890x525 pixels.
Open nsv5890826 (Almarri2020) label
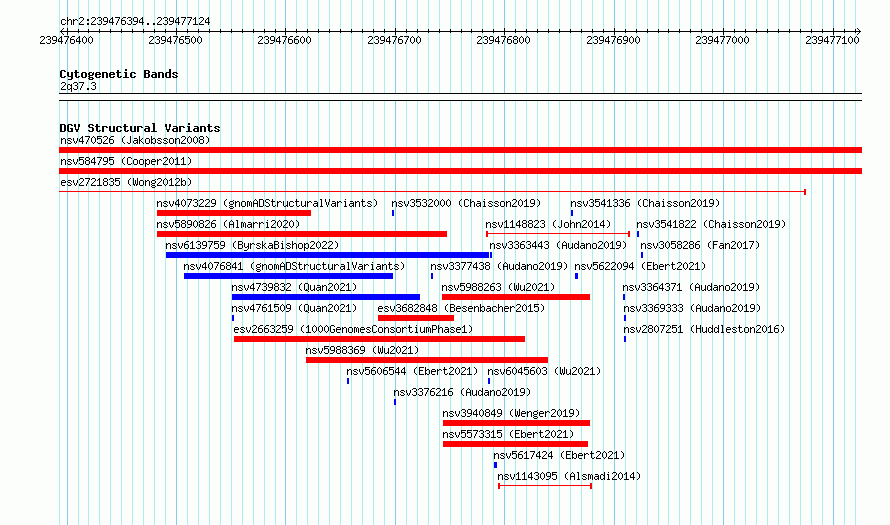pyautogui.click(x=228, y=224)
